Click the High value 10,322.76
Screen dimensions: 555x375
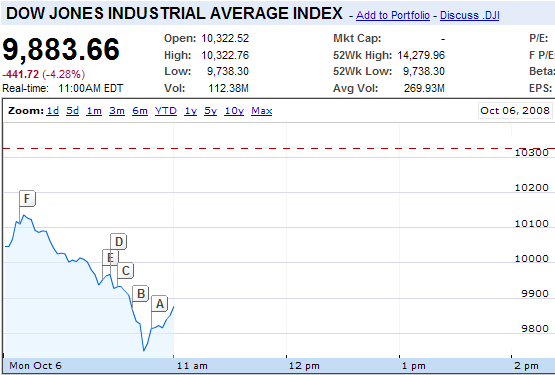(x=225, y=55)
